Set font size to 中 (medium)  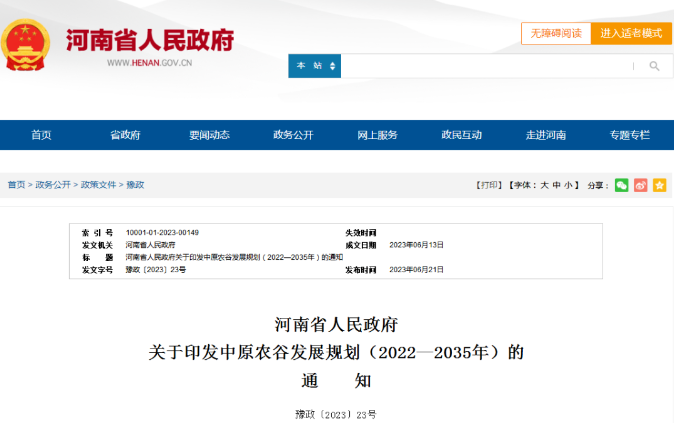557,185
